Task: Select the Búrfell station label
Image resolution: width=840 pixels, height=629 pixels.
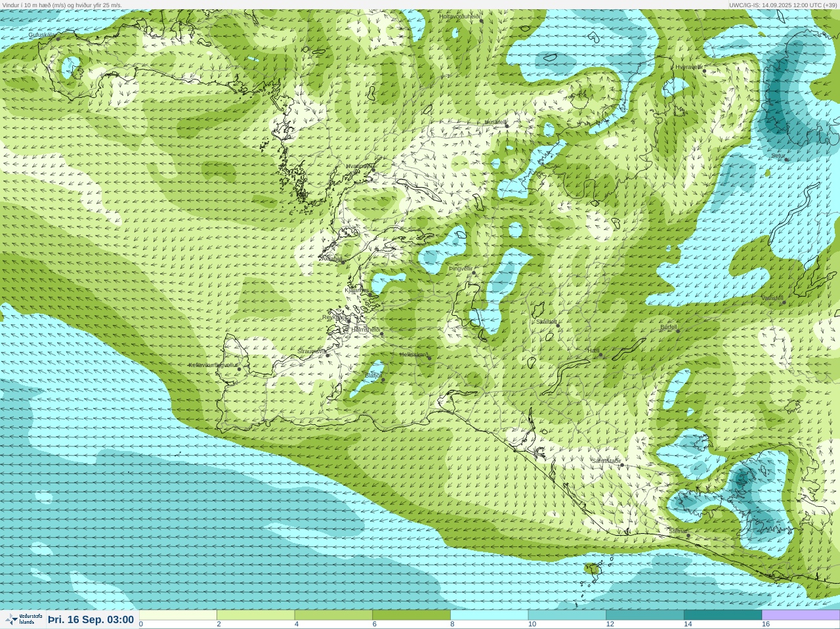Action: point(669,327)
